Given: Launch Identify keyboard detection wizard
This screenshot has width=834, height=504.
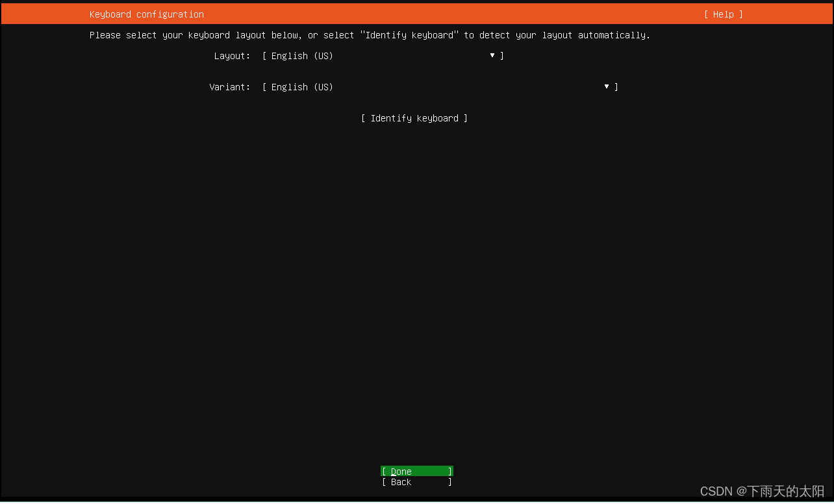Looking at the screenshot, I should 414,118.
